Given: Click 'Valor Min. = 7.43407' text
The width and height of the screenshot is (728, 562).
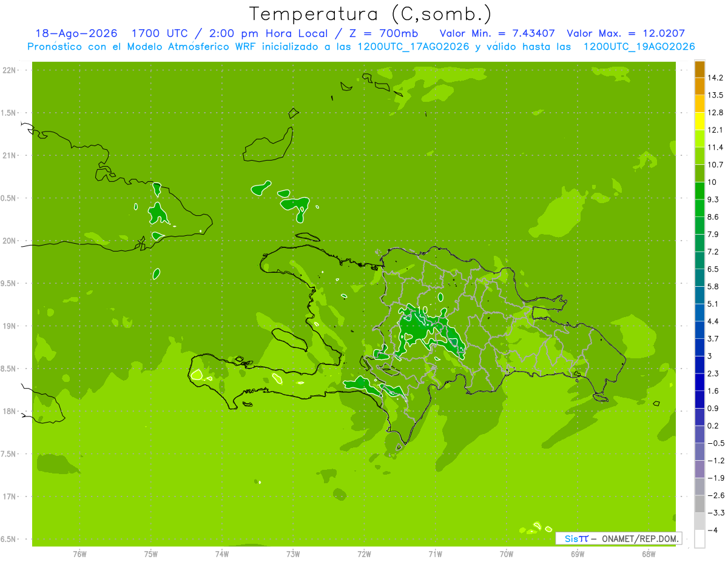Looking at the screenshot, I should pos(497,33).
